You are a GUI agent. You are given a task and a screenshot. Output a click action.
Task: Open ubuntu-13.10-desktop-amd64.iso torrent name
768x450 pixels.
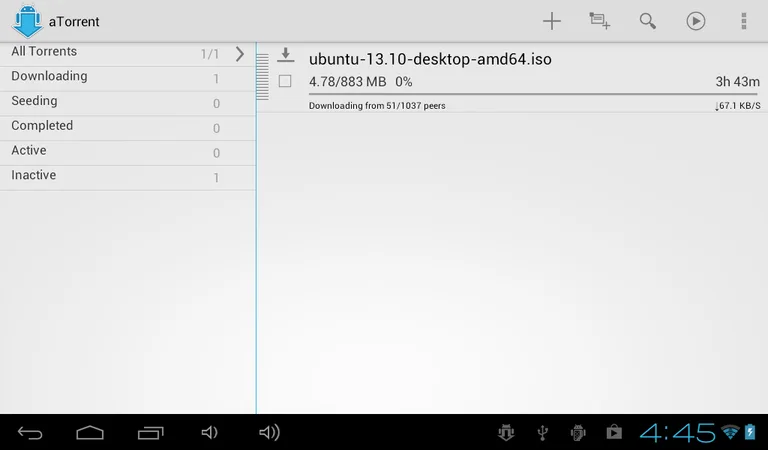coord(430,59)
